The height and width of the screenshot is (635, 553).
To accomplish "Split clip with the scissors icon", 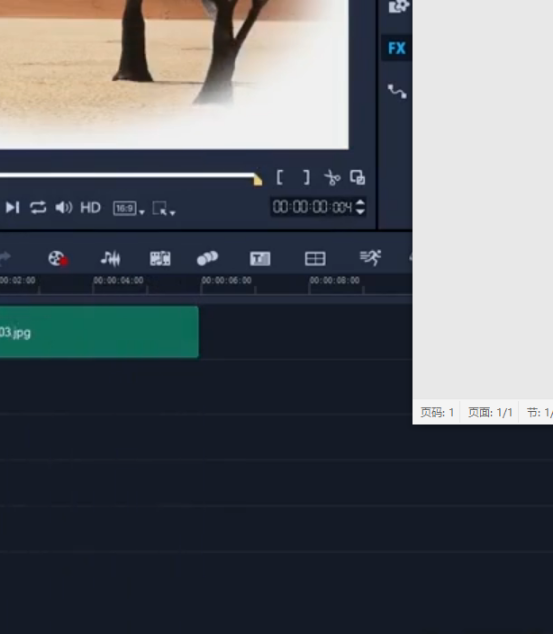I will 332,177.
